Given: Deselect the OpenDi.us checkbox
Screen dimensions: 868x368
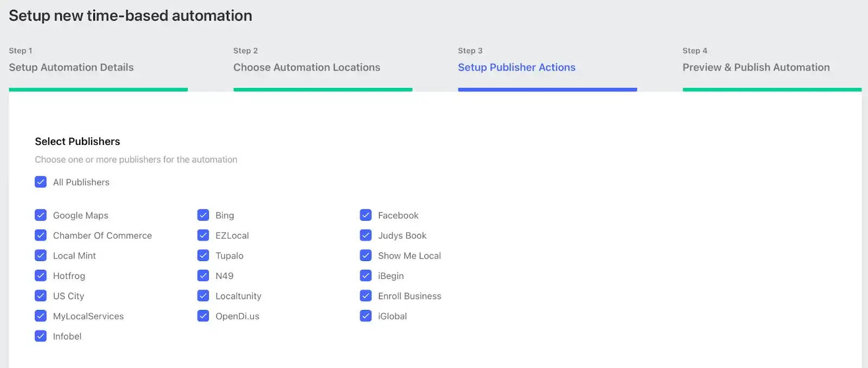Looking at the screenshot, I should click(203, 315).
